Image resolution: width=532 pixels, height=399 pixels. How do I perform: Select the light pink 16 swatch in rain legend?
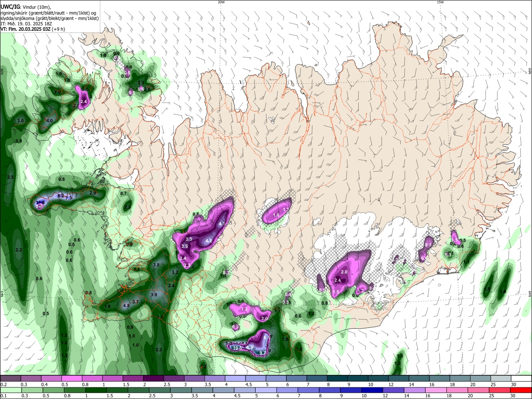(x=436, y=390)
